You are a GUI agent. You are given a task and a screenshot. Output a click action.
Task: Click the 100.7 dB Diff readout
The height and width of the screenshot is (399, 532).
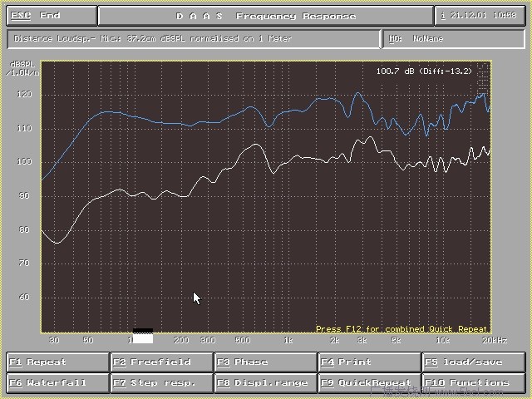click(423, 71)
